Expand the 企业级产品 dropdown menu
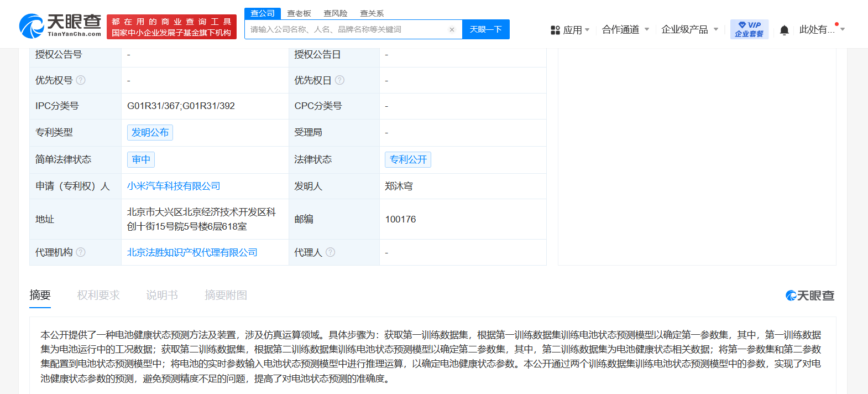This screenshot has width=868, height=394. coord(689,29)
